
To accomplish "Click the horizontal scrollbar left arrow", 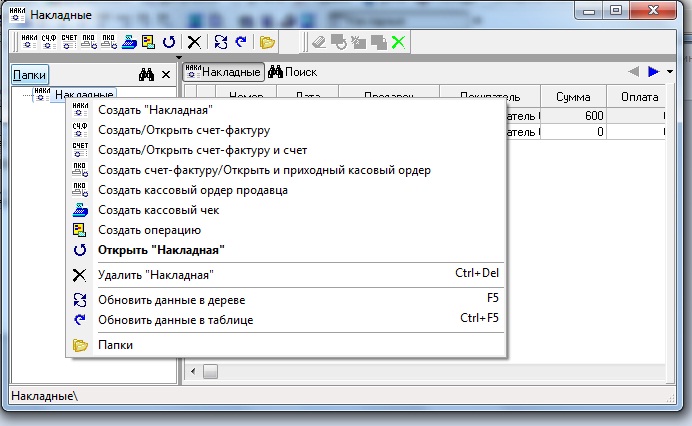I will [193, 371].
